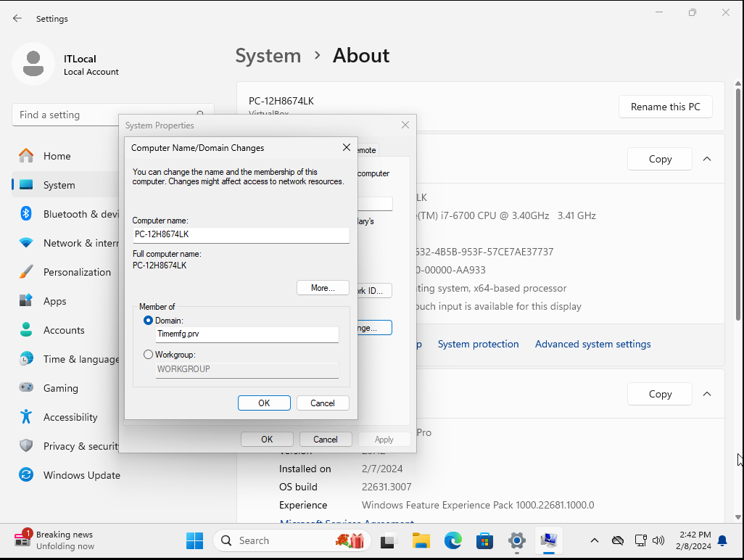Open Microsoft Edge from the taskbar
The height and width of the screenshot is (560, 744).
(452, 540)
